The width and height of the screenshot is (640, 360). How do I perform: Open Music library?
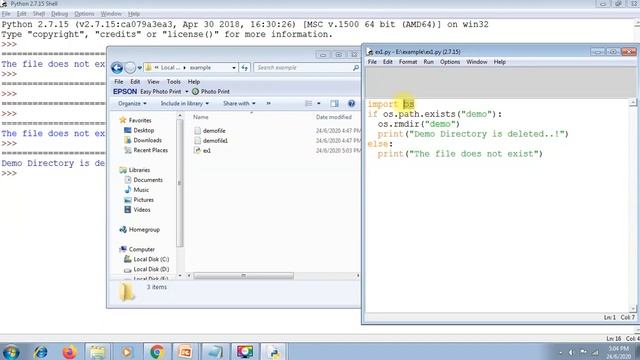[x=141, y=190]
